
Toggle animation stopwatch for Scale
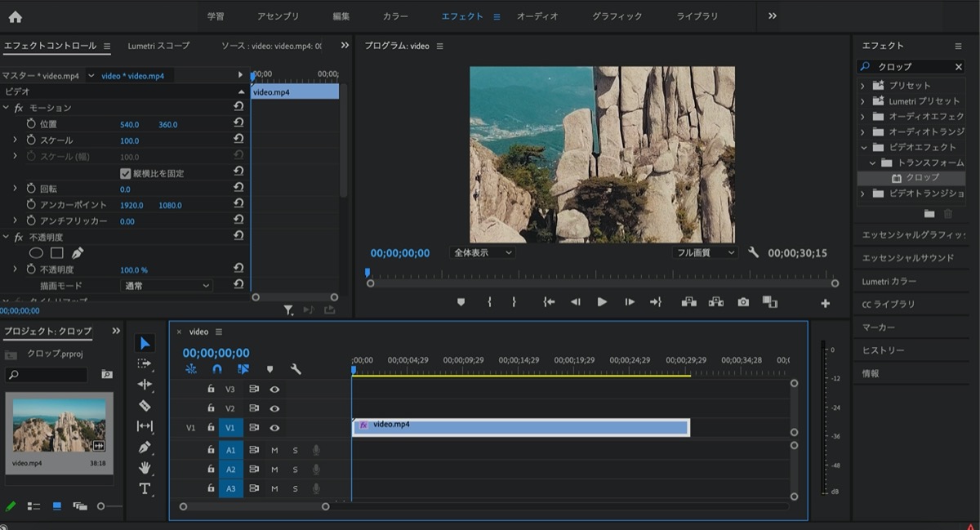31,140
